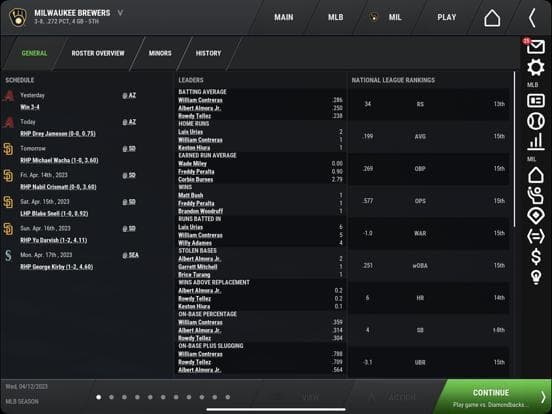This screenshot has width=552, height=414.
Task: Open the MLB baseball icon in sidebar
Action: pos(536,121)
